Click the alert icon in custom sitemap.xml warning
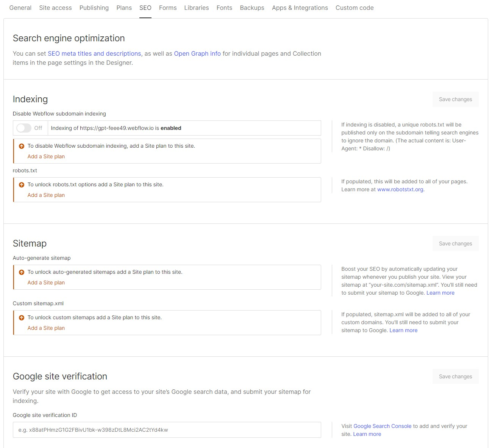Screen dimensions: 492x448 (21, 317)
